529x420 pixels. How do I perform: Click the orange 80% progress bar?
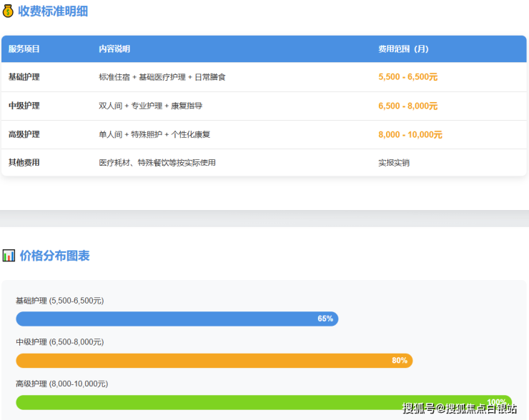coord(214,361)
